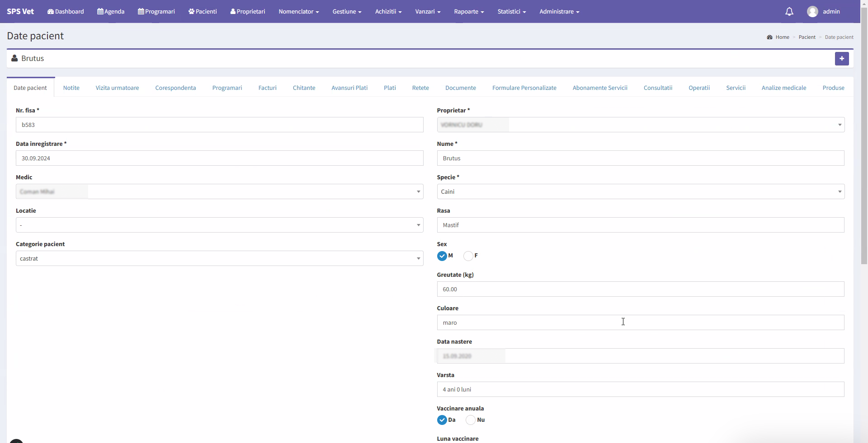868x443 pixels.
Task: Click the notifications bell icon
Action: tap(789, 12)
